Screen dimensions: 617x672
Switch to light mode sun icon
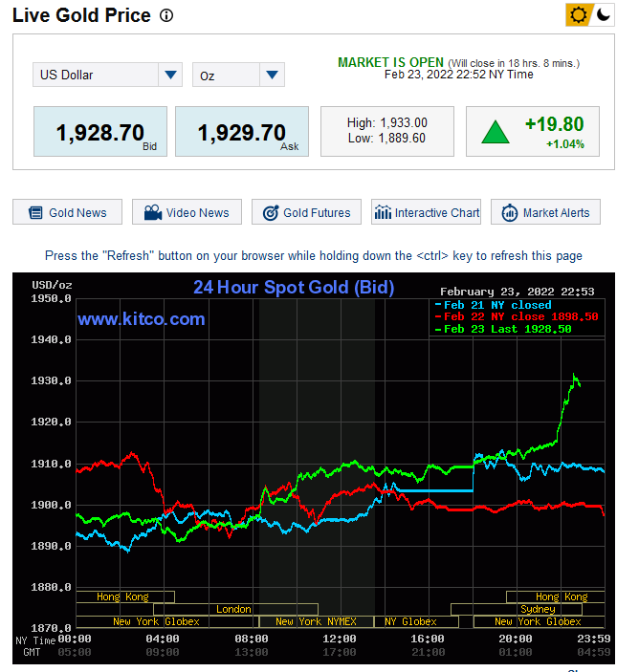pos(578,15)
